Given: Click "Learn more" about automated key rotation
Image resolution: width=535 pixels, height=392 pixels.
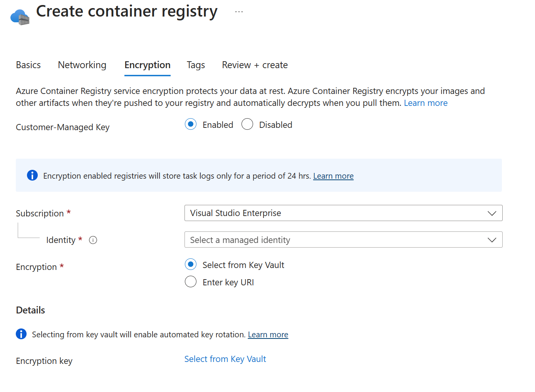Looking at the screenshot, I should pos(268,334).
